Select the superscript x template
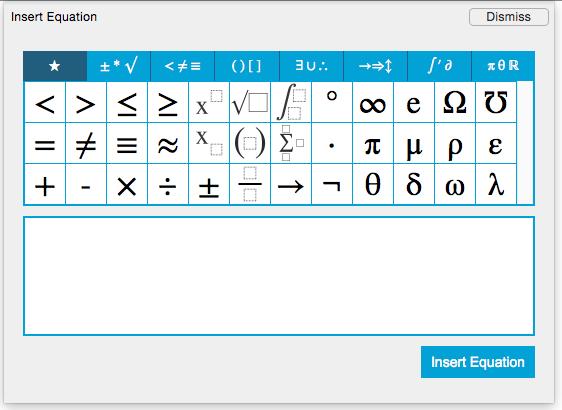Image resolution: width=562 pixels, height=410 pixels. point(209,102)
